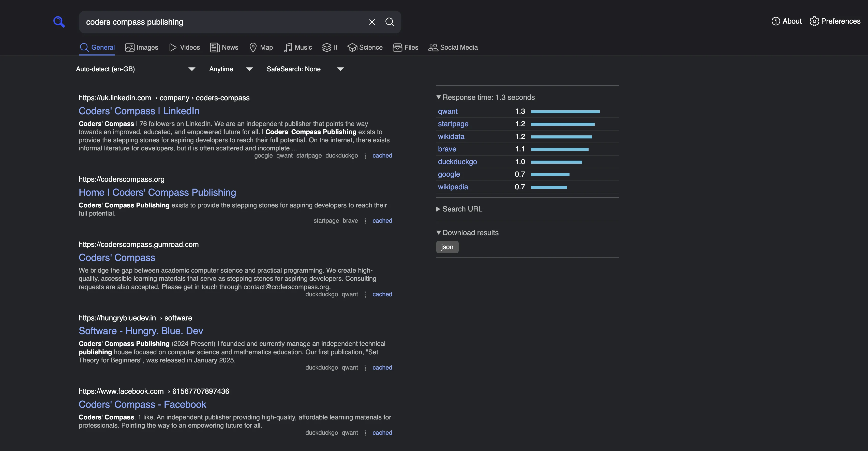
Task: Download results as json
Action: [x=447, y=247]
